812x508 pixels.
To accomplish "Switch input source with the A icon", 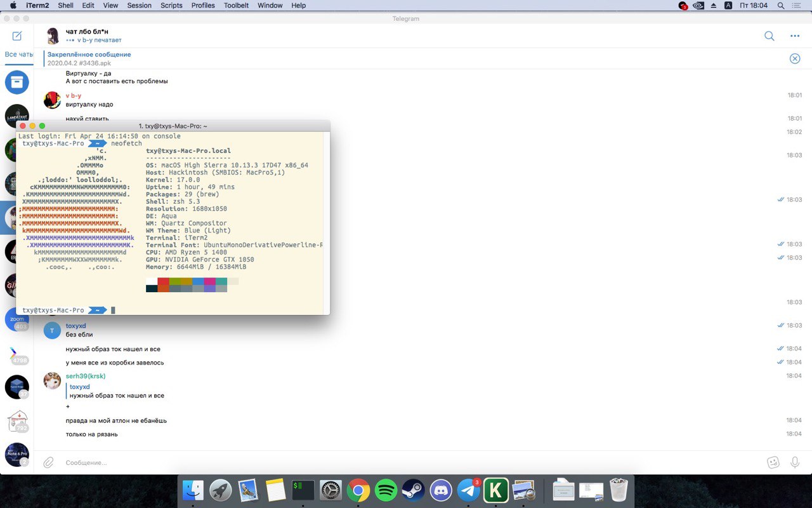I will tap(728, 5).
